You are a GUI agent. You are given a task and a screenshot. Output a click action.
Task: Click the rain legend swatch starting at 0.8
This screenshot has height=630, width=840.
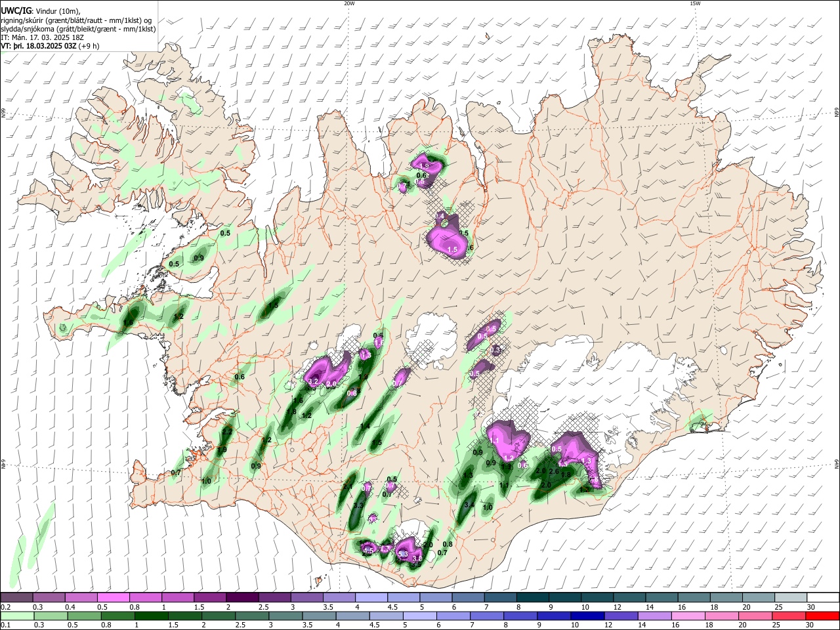[118, 616]
